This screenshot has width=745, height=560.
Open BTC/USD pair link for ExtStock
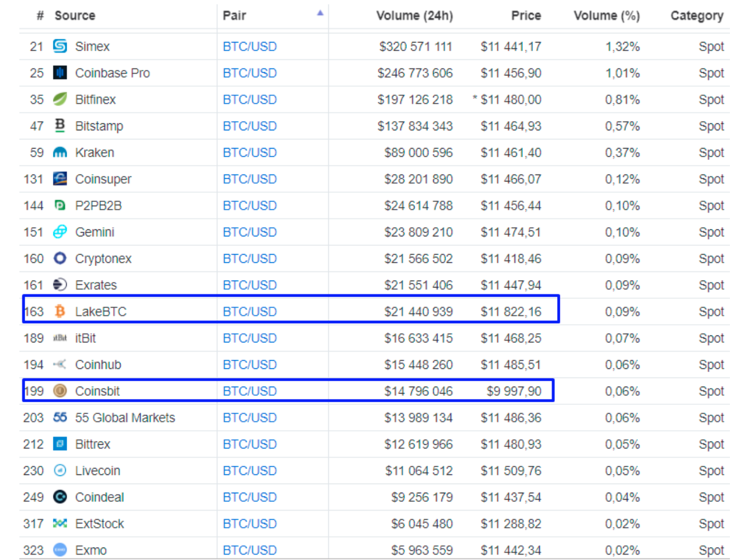pos(250,523)
